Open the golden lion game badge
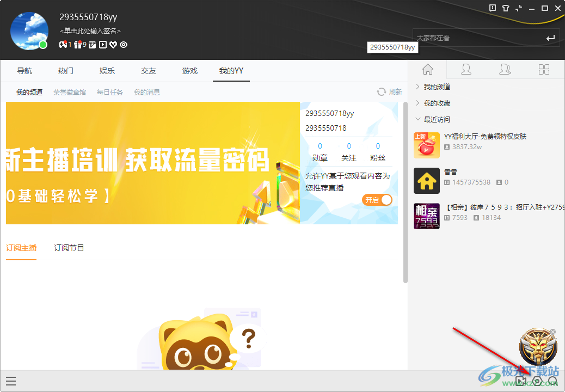 [538, 347]
